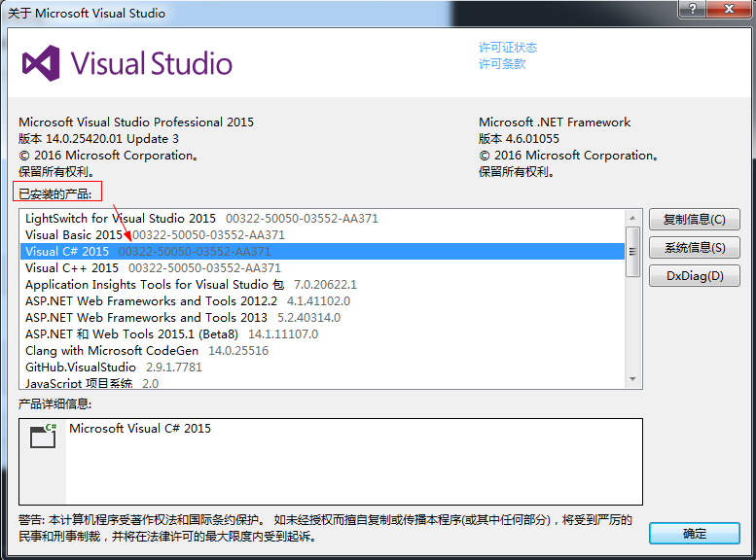
Task: Open 系统信息(S)
Action: coord(695,248)
